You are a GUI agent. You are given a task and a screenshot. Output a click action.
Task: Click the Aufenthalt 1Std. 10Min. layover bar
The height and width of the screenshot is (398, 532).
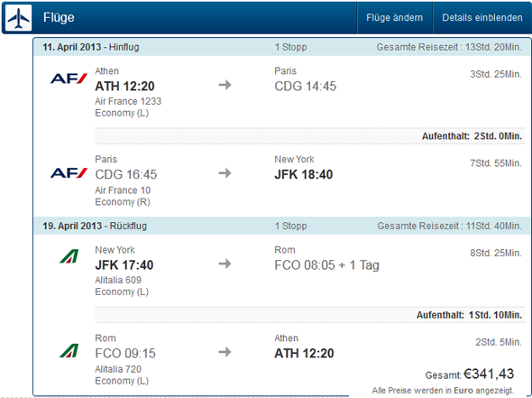coord(310,315)
